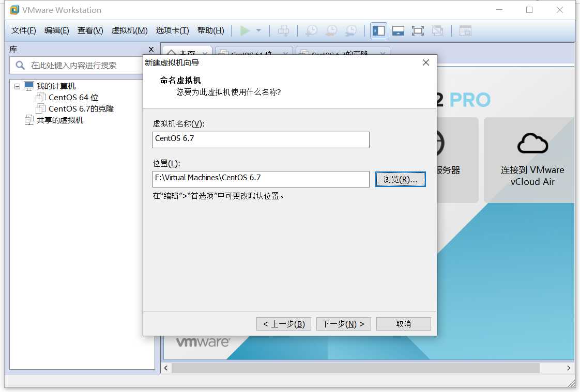580x392 pixels.
Task: Collapse the 我的计算机 tree node
Action: (17, 86)
